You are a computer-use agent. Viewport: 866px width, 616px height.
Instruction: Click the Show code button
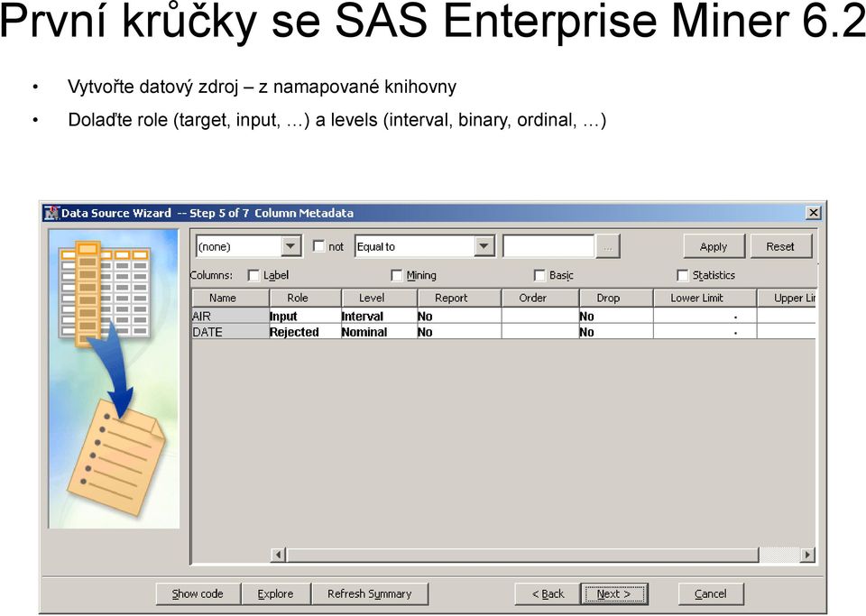coord(198,594)
